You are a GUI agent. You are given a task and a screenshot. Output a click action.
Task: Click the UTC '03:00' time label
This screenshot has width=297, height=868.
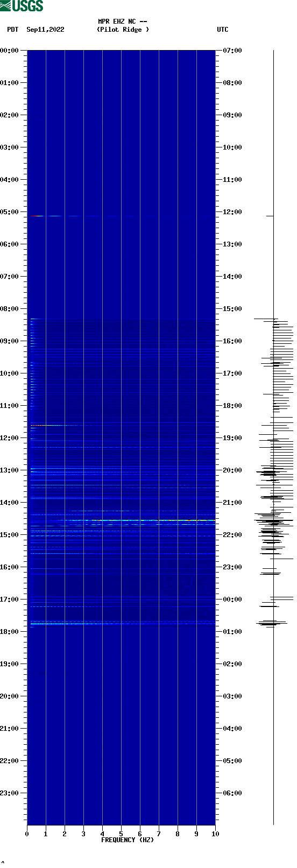pyautogui.click(x=232, y=696)
